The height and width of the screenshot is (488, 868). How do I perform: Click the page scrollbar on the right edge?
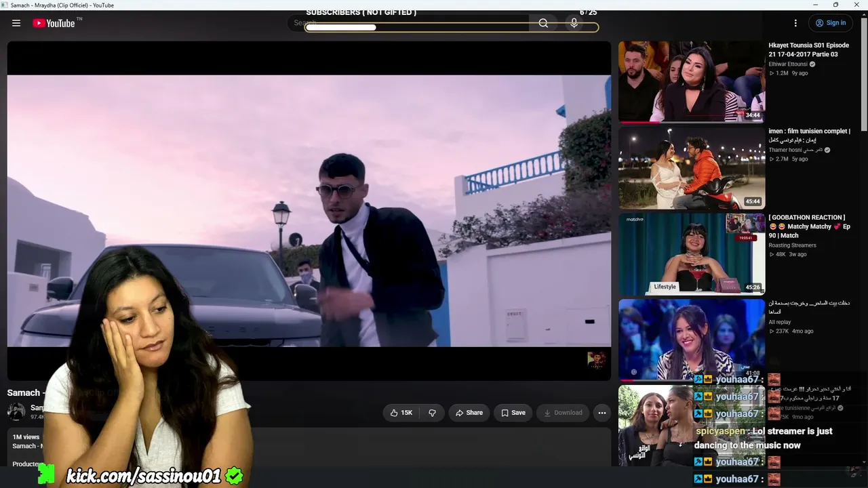tap(864, 75)
